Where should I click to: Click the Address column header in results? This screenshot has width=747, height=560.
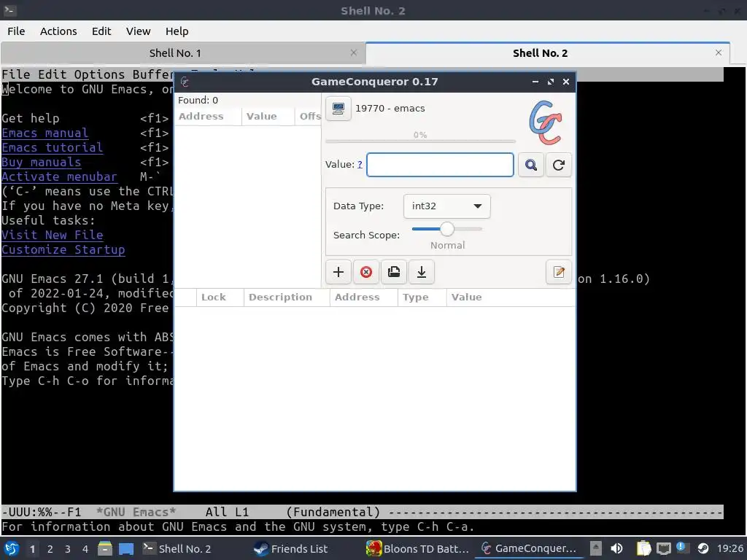point(208,116)
